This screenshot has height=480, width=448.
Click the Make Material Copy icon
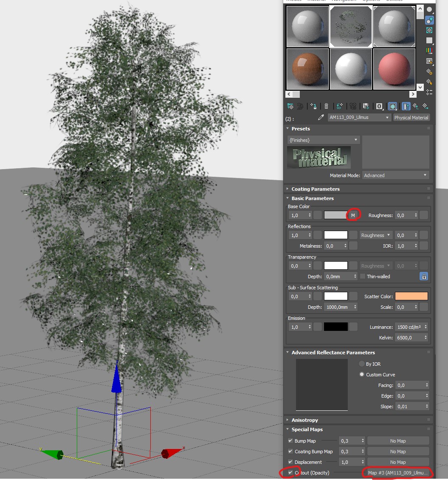click(339, 106)
